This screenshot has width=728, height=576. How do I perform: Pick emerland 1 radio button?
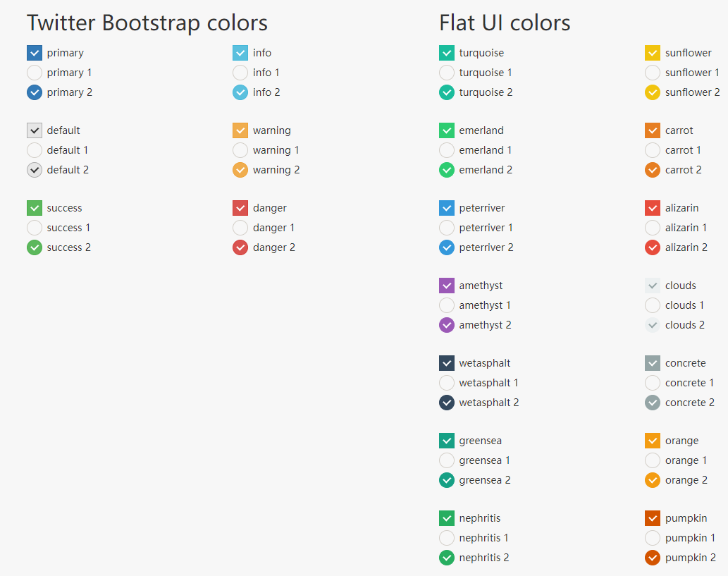click(447, 150)
